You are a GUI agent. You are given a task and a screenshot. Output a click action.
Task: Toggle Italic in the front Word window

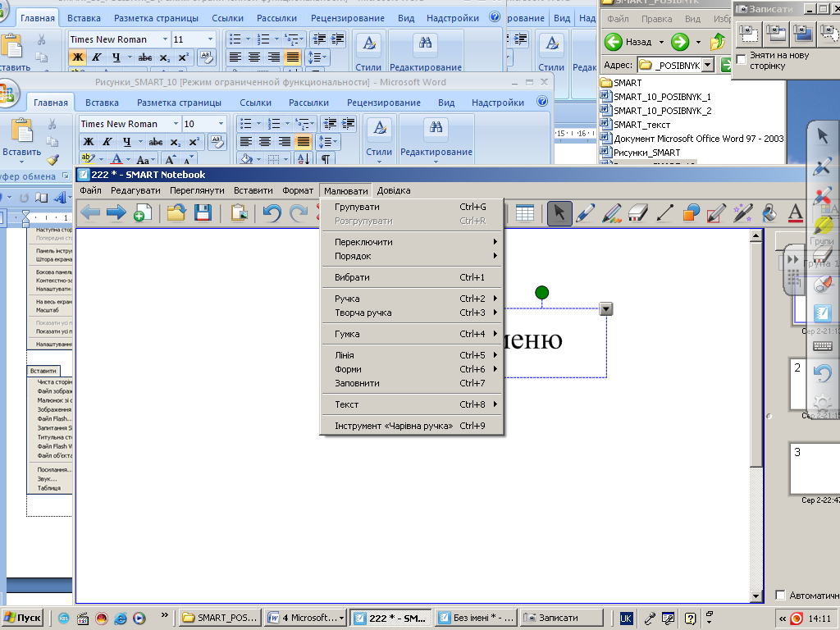tap(107, 141)
